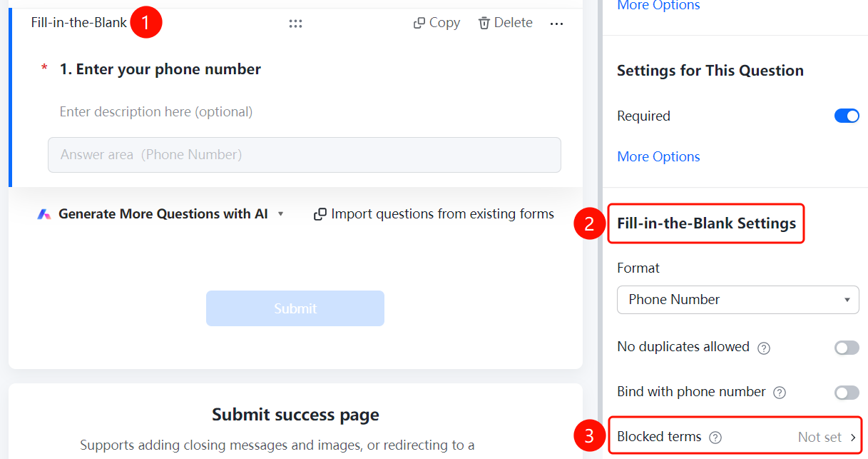Image resolution: width=868 pixels, height=459 pixels.
Task: Click the import questions icon
Action: click(x=320, y=214)
